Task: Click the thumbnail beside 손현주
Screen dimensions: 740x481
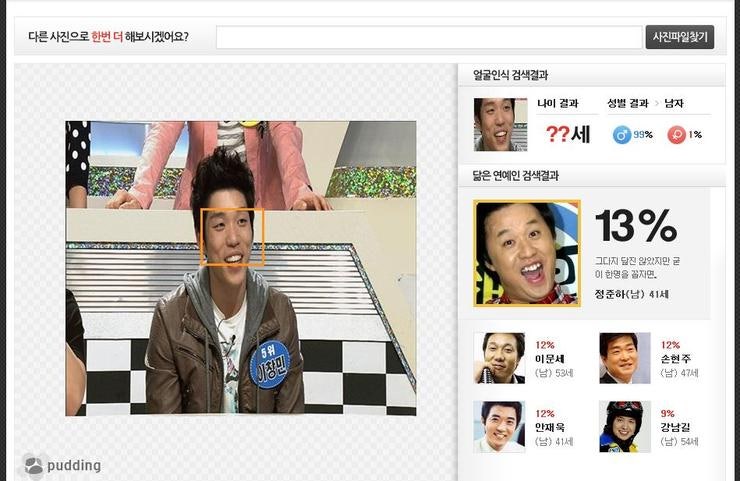Action: 625,358
